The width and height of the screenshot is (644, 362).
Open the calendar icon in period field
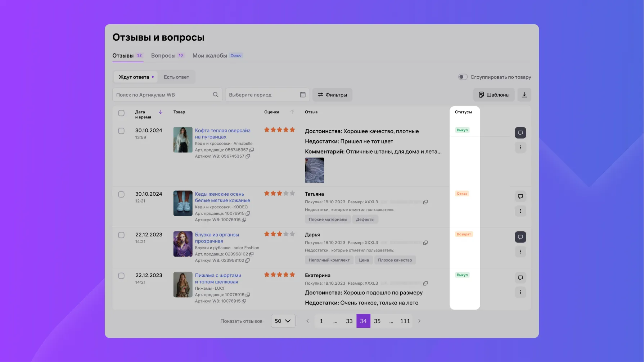click(x=303, y=95)
